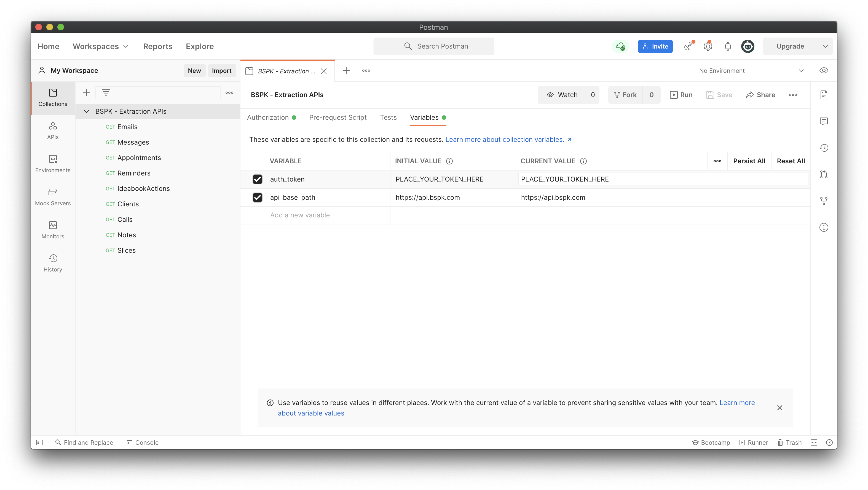This screenshot has width=868, height=490.
Task: Open the Changelog icon in right sidebar
Action: (824, 148)
